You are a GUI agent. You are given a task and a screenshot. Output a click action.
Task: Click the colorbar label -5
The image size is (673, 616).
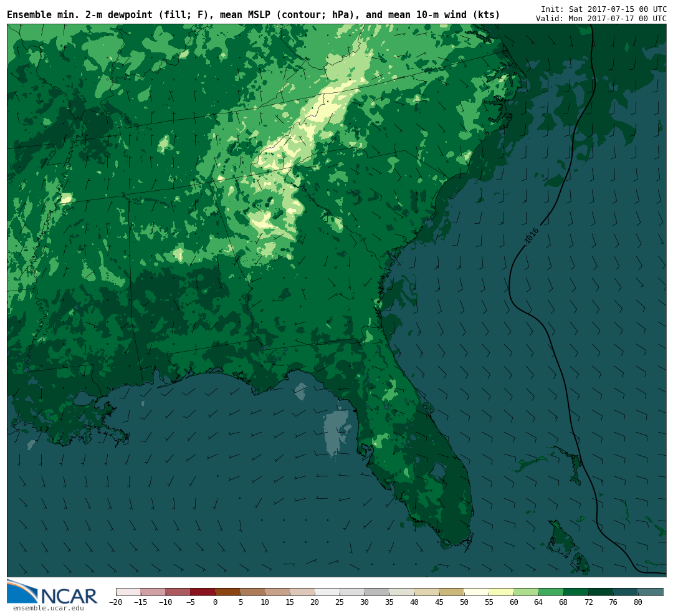pyautogui.click(x=190, y=602)
